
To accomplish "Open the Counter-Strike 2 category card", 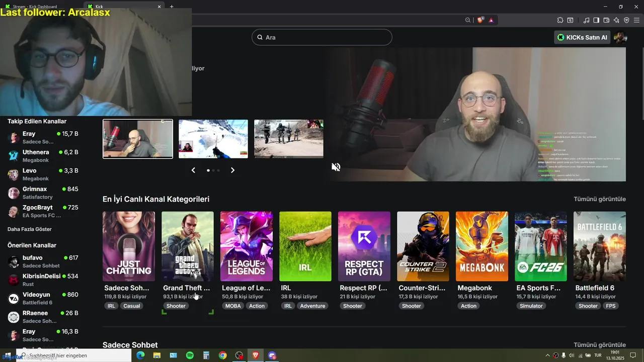I will (x=423, y=246).
